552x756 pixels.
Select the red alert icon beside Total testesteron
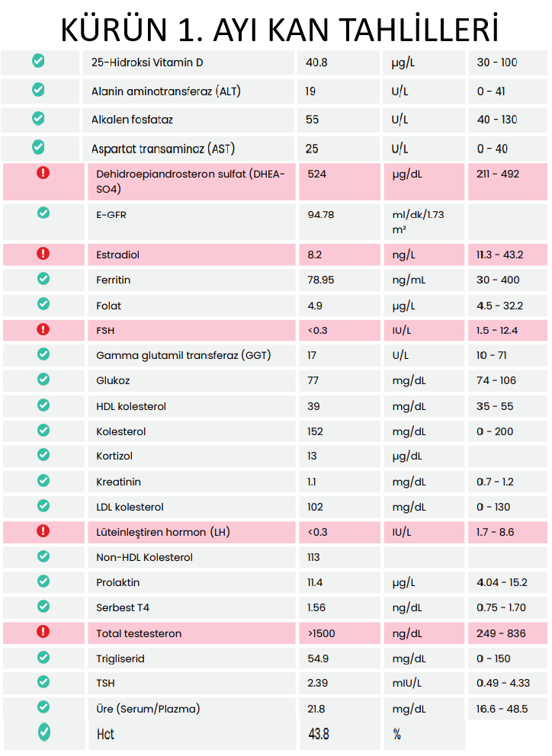[x=43, y=632]
